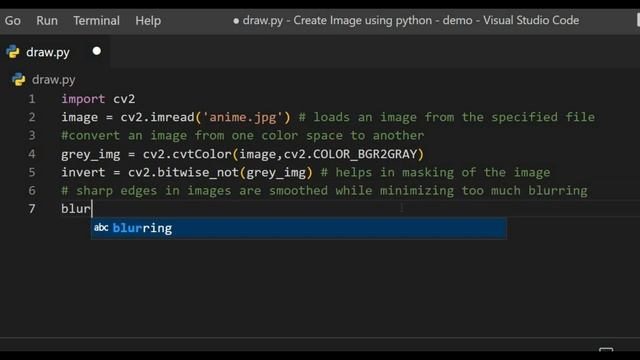Click line number 1 in the gutter

pyautogui.click(x=32, y=99)
